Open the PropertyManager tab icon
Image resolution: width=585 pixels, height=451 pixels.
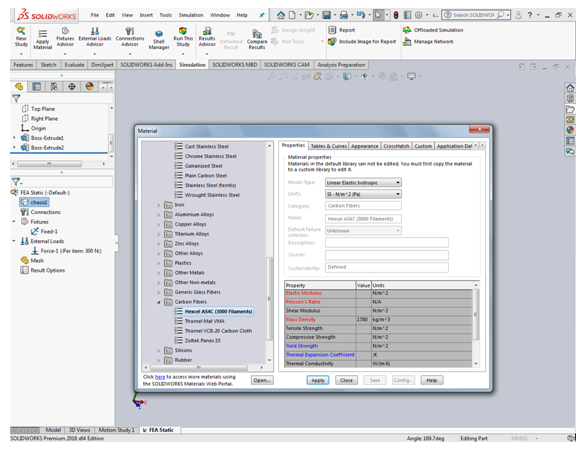[36, 87]
